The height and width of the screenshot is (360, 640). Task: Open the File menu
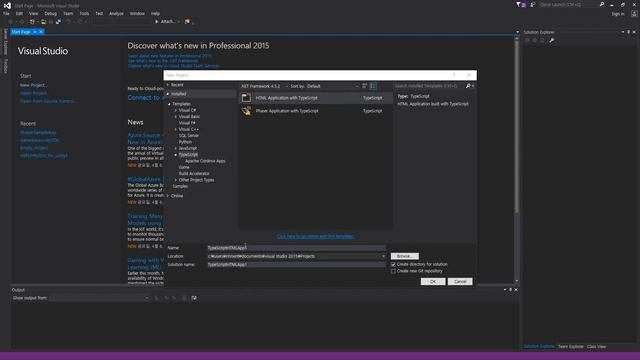click(x=6, y=13)
